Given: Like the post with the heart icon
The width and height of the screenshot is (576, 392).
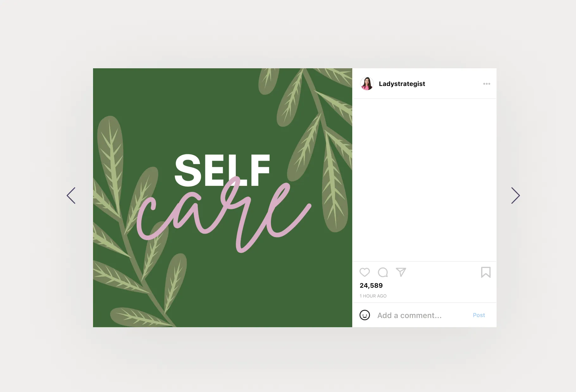Looking at the screenshot, I should coord(365,272).
